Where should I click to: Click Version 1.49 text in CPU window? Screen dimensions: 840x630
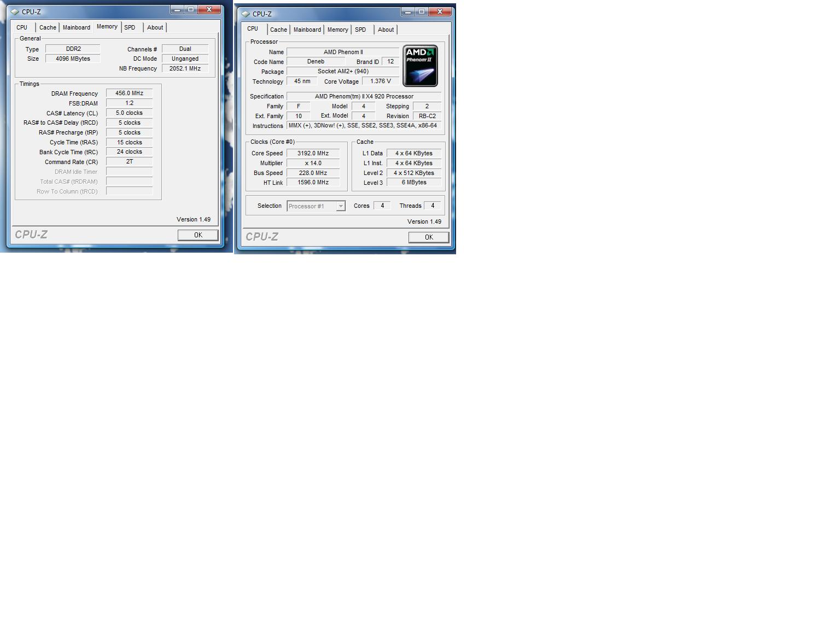coord(424,221)
